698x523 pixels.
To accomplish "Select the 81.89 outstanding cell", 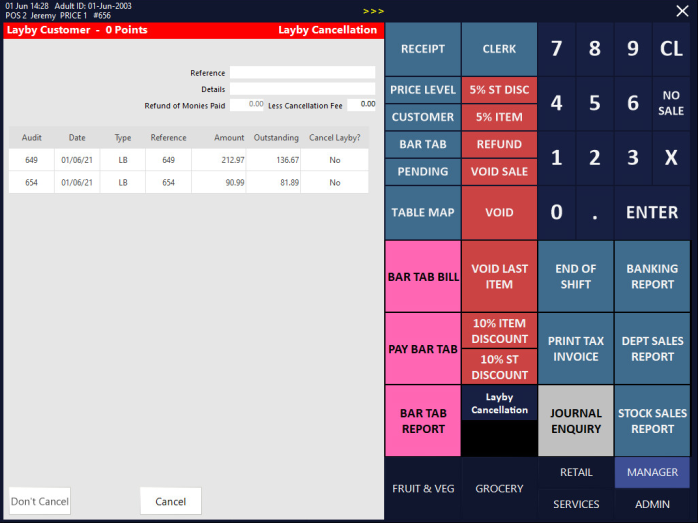I will (x=273, y=182).
